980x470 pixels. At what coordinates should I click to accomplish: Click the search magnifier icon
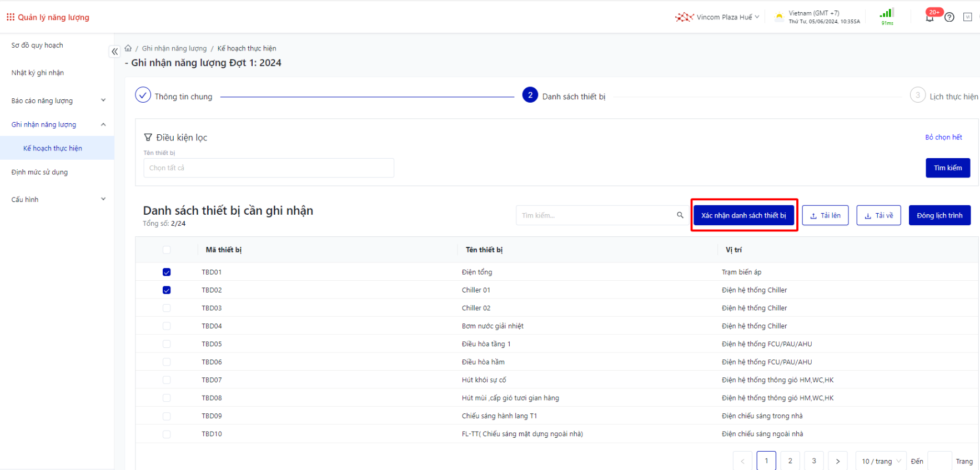(x=680, y=215)
